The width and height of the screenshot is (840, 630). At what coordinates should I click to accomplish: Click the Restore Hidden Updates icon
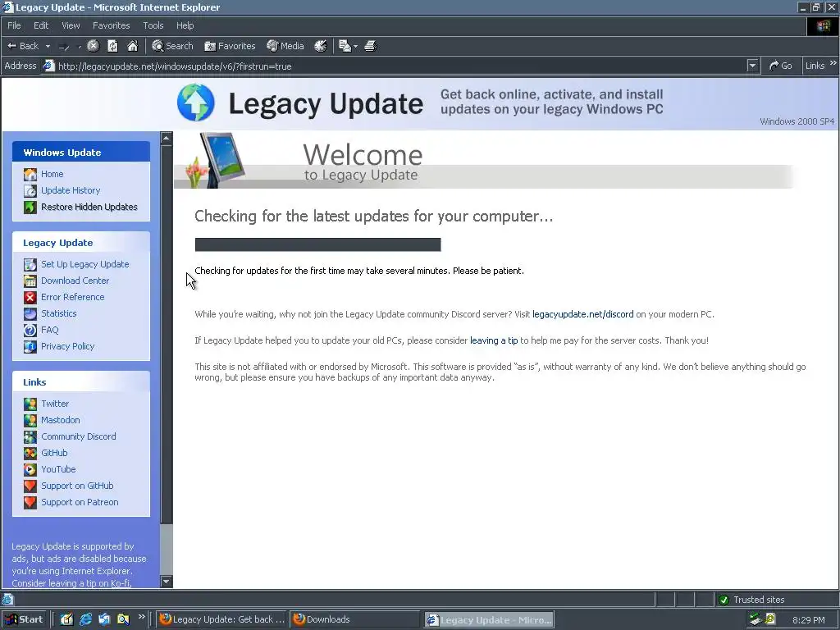tap(30, 207)
